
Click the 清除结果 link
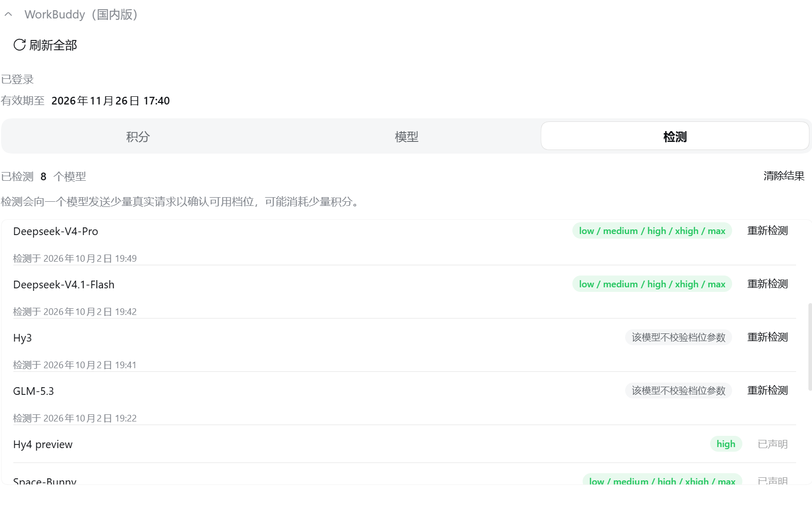click(x=784, y=176)
